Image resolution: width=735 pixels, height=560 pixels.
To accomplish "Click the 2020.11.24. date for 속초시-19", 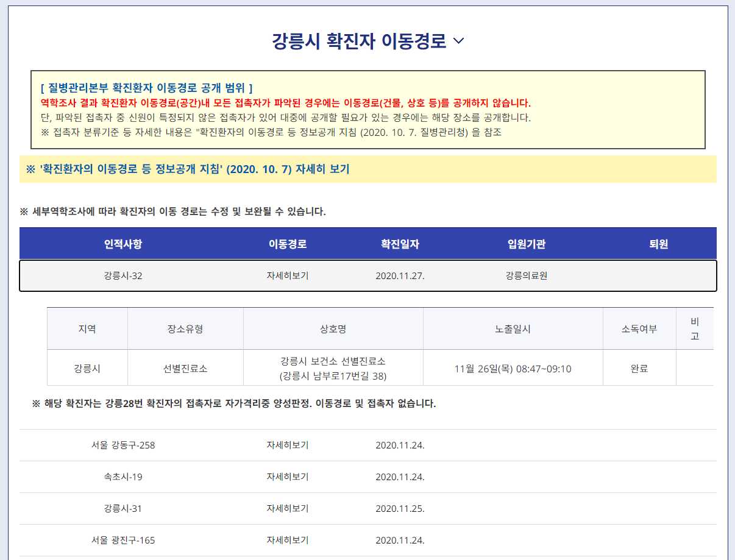I will click(x=400, y=477).
